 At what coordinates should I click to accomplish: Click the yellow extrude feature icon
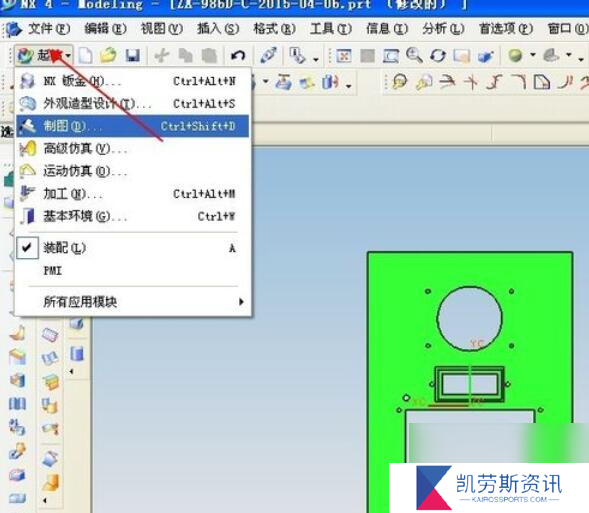(307, 83)
